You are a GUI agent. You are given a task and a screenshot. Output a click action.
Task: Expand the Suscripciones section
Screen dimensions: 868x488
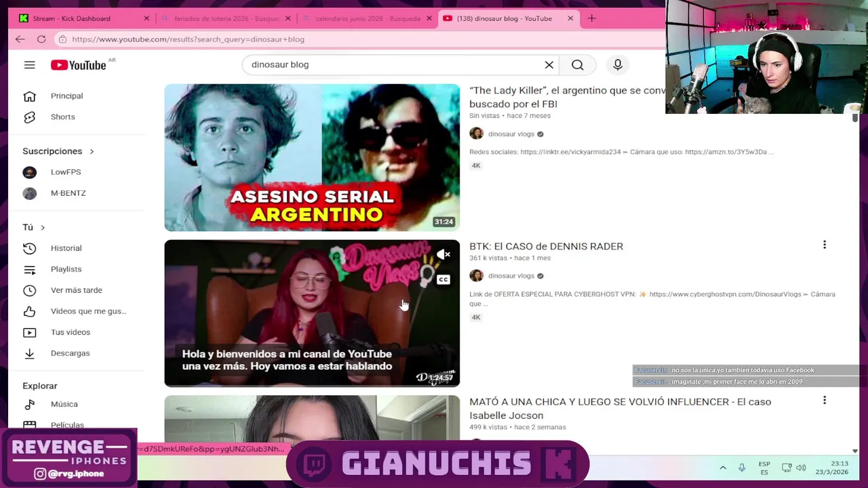pyautogui.click(x=58, y=151)
